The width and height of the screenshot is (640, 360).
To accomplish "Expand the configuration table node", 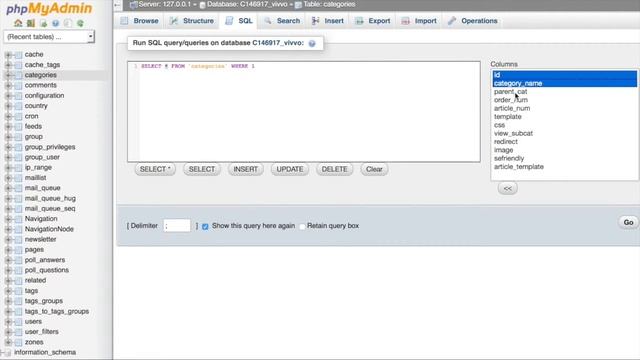I will tap(8, 96).
